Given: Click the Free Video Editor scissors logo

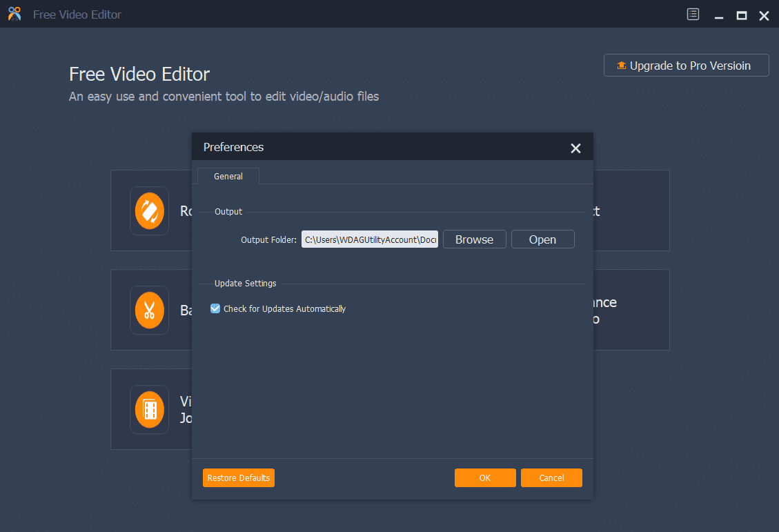Looking at the screenshot, I should (x=14, y=14).
